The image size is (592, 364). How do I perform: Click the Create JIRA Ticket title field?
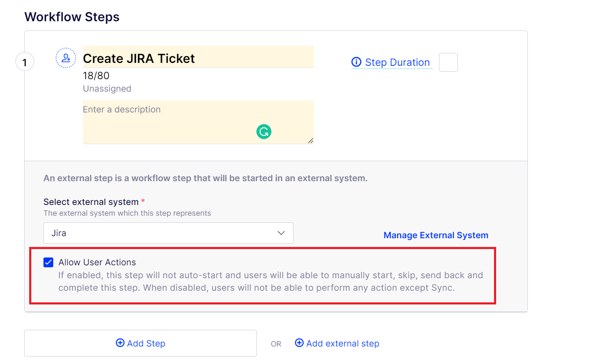point(198,57)
